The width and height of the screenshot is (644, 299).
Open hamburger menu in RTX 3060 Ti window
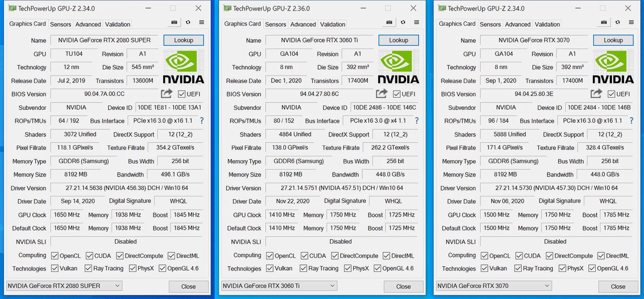click(416, 22)
